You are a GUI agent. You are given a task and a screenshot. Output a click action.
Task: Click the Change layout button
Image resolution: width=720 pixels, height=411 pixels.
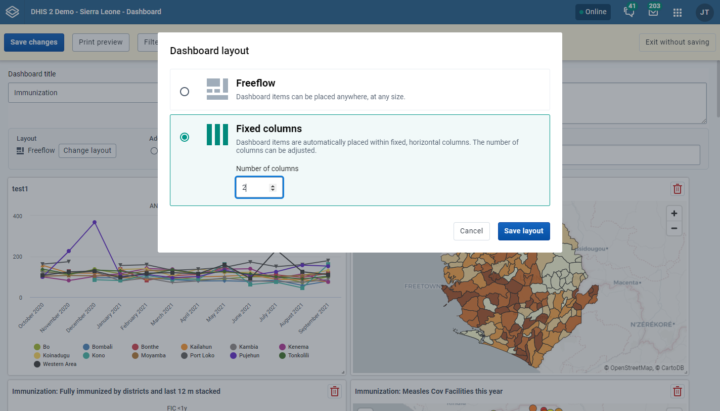pyautogui.click(x=87, y=151)
